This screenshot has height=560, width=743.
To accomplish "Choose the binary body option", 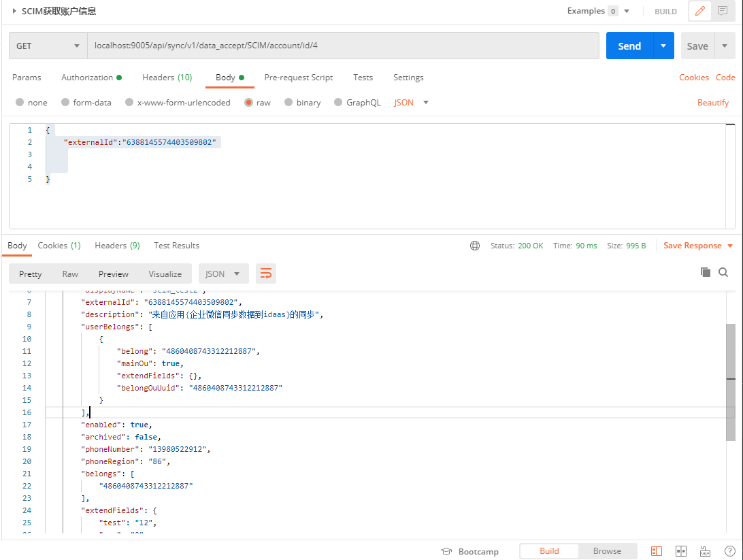I will click(288, 103).
